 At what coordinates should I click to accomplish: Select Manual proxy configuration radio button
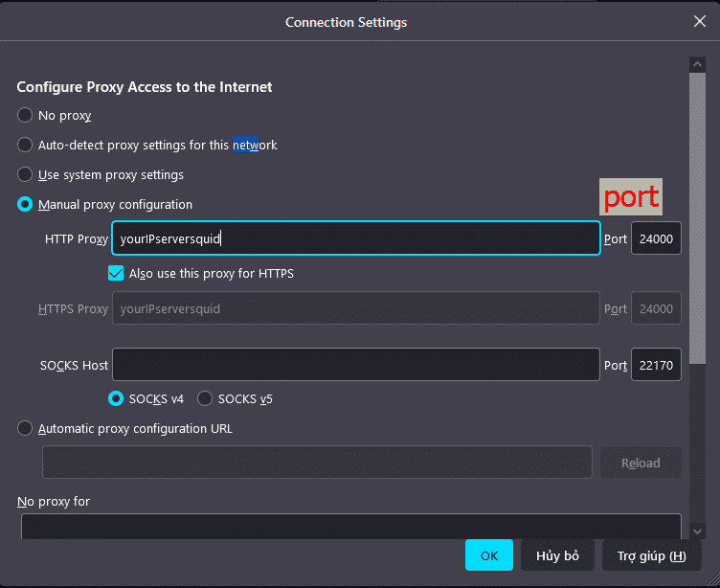[25, 205]
